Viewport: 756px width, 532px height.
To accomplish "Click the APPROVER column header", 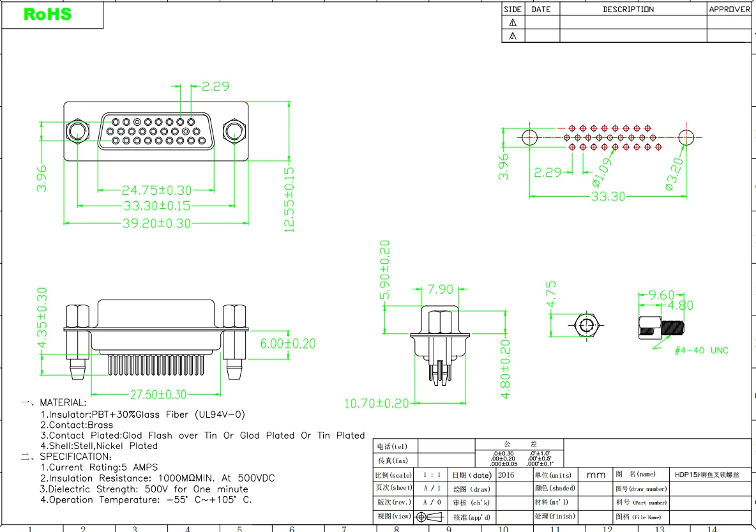I will 729,9.
